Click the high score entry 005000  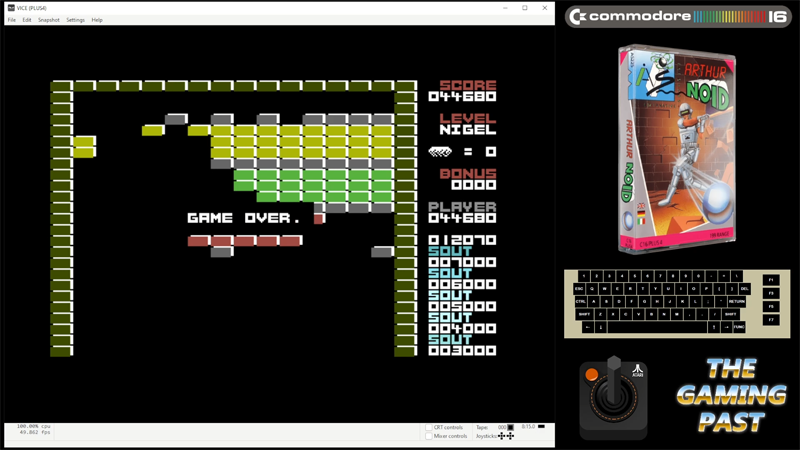462,306
